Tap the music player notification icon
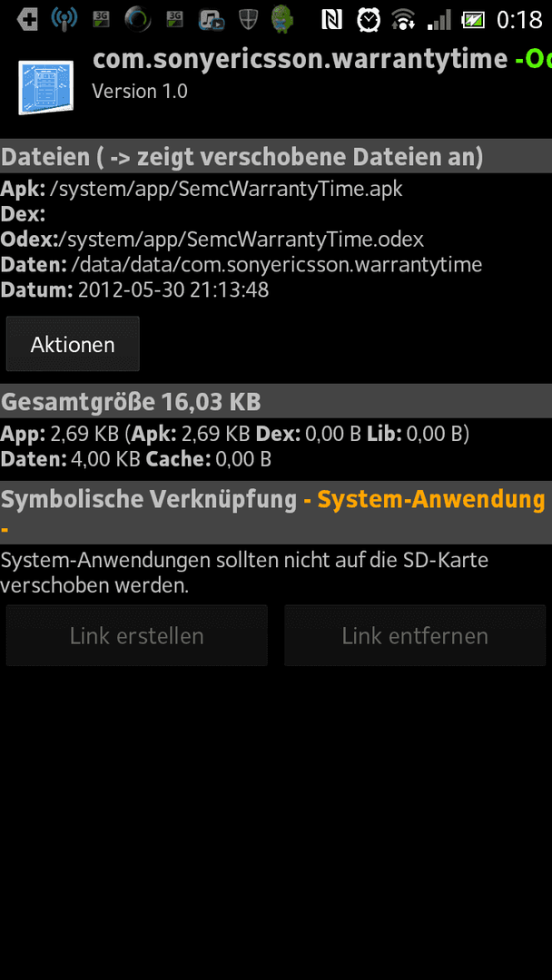 click(x=212, y=20)
